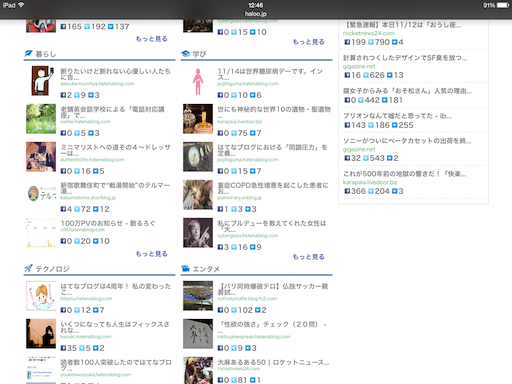Tap the battery icon in the status bar

(503, 5)
